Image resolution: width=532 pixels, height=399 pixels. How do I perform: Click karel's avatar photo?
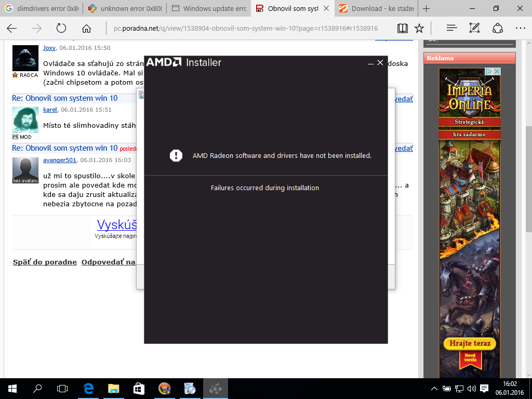pos(25,120)
